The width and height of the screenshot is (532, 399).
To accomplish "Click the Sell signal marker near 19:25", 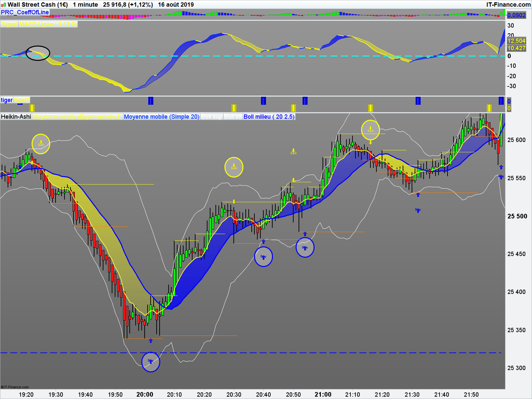I will [x=41, y=144].
